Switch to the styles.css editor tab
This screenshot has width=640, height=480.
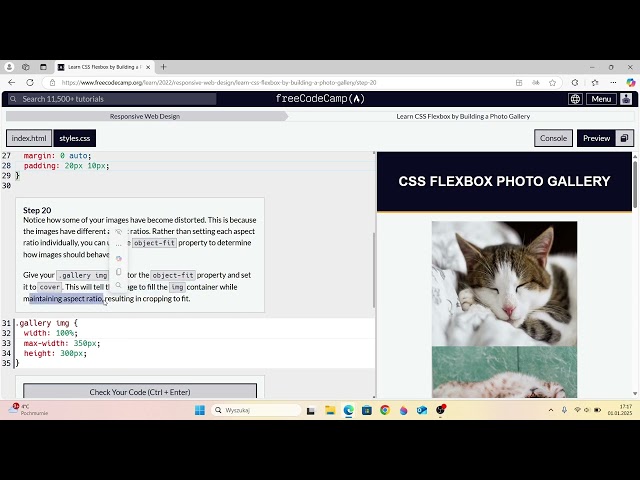click(x=75, y=138)
